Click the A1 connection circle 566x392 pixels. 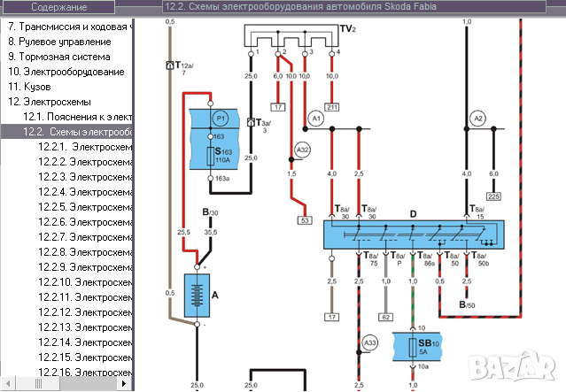coord(316,118)
